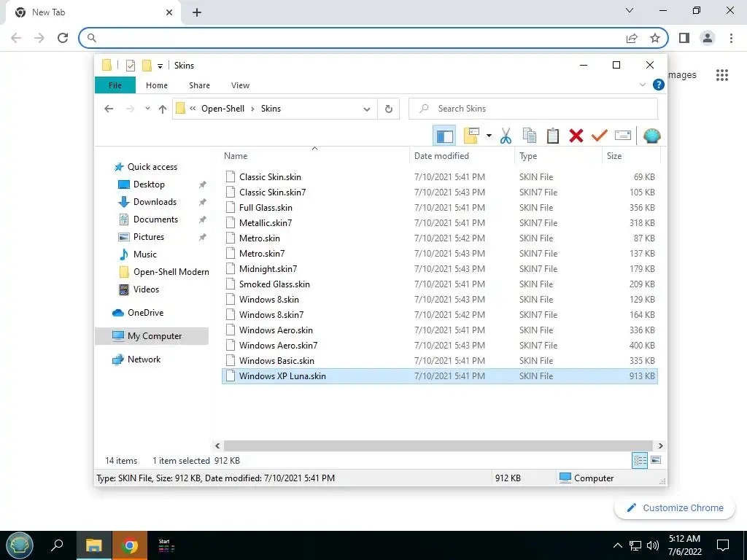The height and width of the screenshot is (560, 747).
Task: Switch to large thumbnails view icon
Action: [x=656, y=460]
